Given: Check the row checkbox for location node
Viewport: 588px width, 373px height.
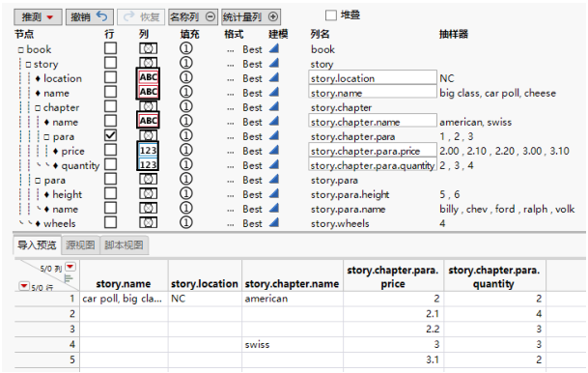Looking at the screenshot, I should [x=110, y=77].
